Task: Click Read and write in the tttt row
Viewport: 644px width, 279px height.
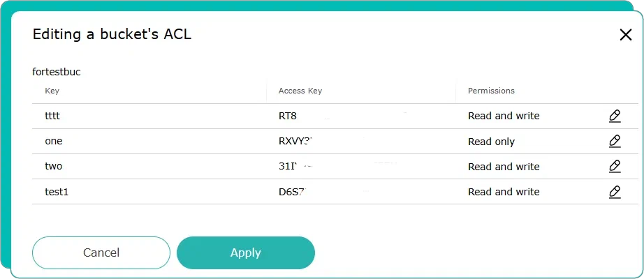Action: tap(504, 116)
